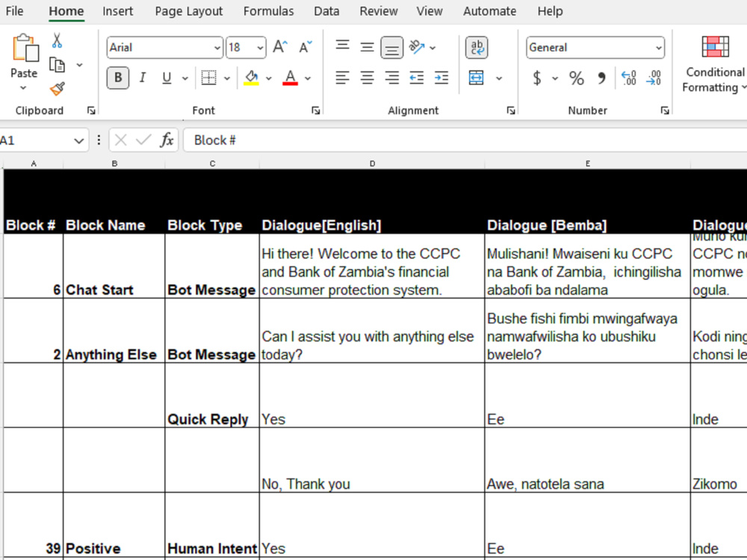Select Middle Align vertical alignment

point(367,47)
